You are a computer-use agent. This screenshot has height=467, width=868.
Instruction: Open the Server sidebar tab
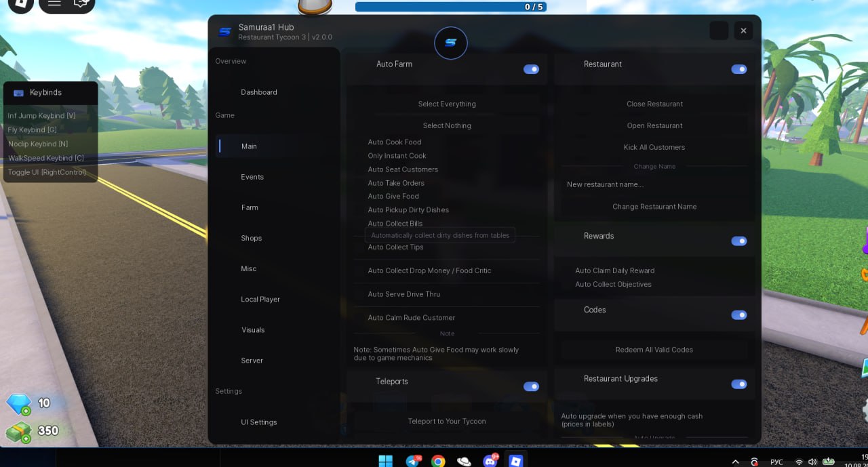coord(251,361)
